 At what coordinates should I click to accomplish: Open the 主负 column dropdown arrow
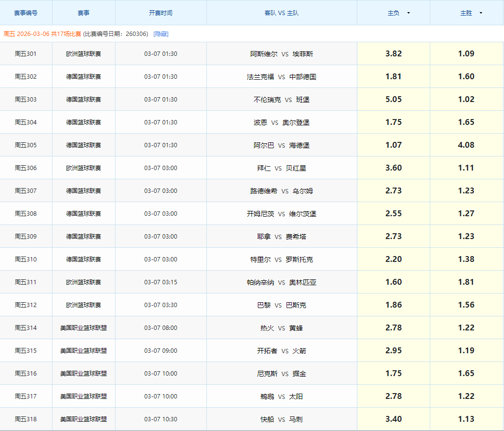(408, 13)
